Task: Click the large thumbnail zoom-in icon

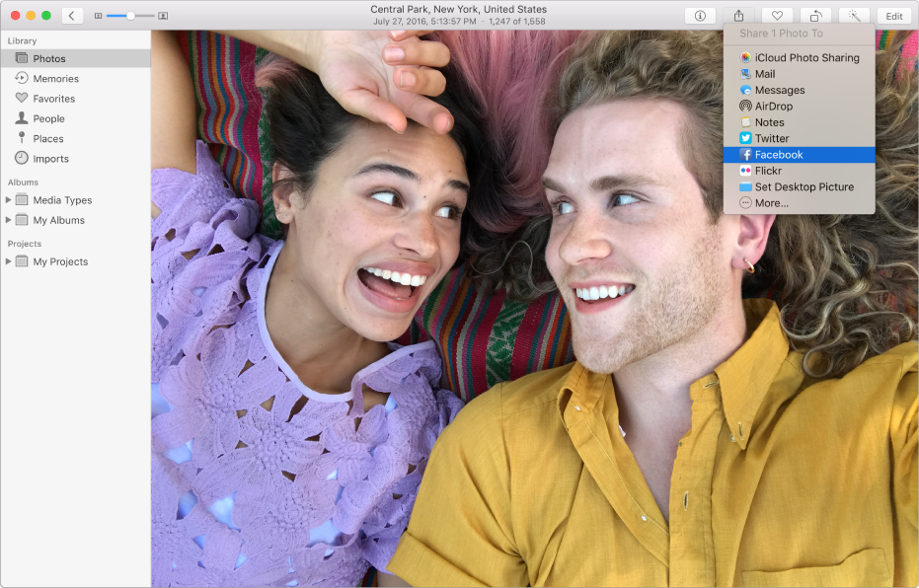Action: pyautogui.click(x=163, y=16)
